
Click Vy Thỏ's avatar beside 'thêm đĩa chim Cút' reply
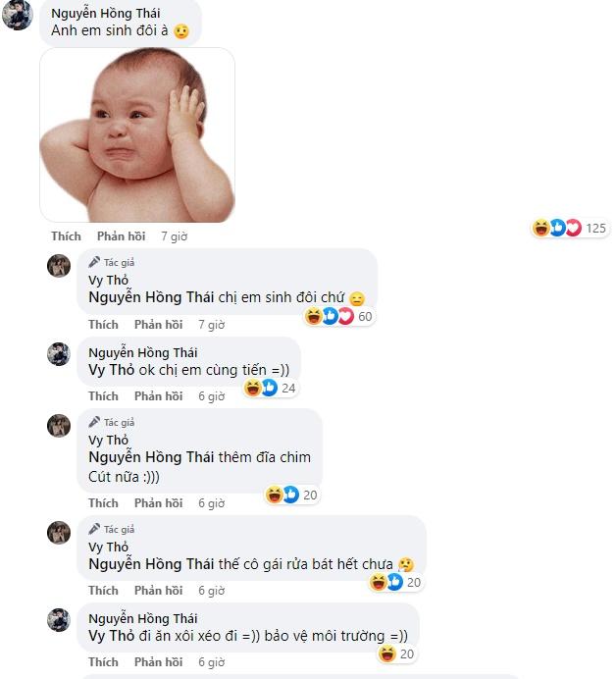click(60, 426)
